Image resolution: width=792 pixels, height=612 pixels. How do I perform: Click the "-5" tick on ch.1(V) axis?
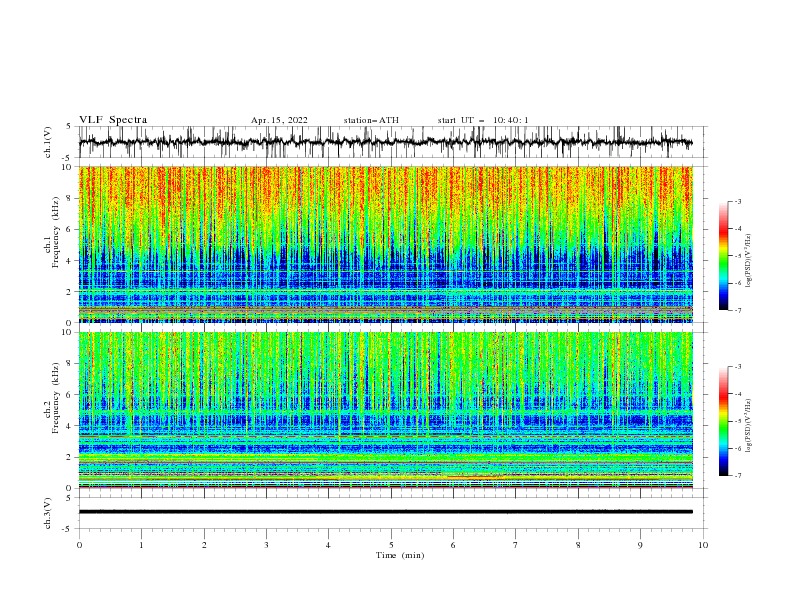[68, 158]
